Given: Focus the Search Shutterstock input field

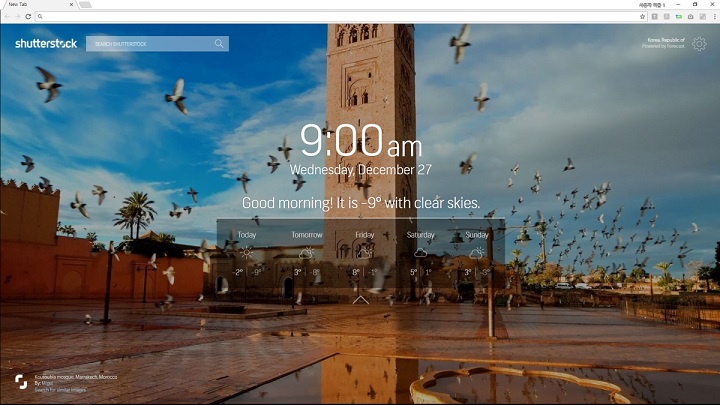Looking at the screenshot, I should [148, 44].
